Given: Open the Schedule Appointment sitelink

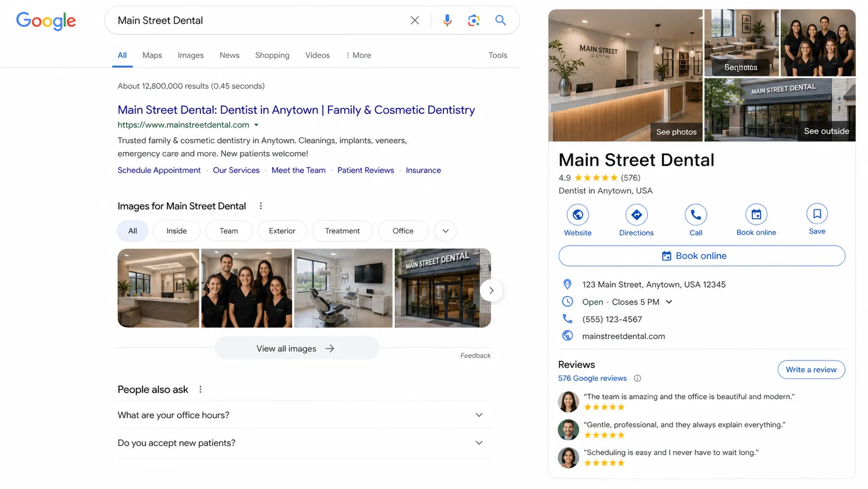Looking at the screenshot, I should 159,170.
